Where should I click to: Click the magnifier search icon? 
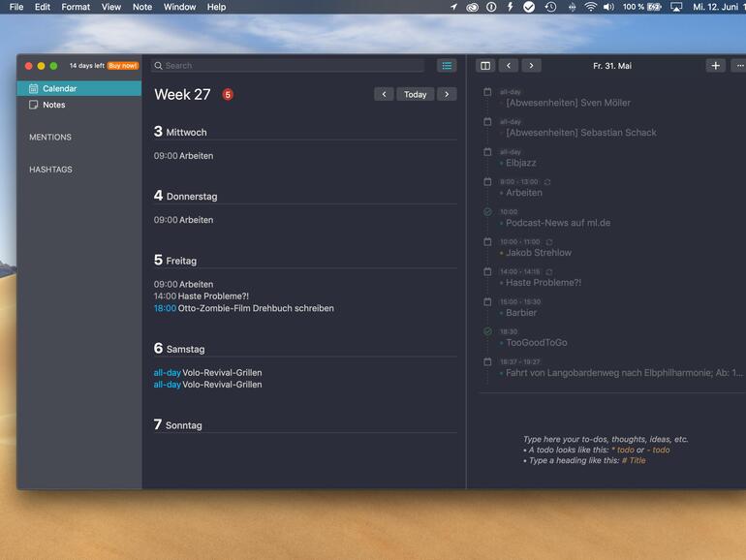pos(159,66)
